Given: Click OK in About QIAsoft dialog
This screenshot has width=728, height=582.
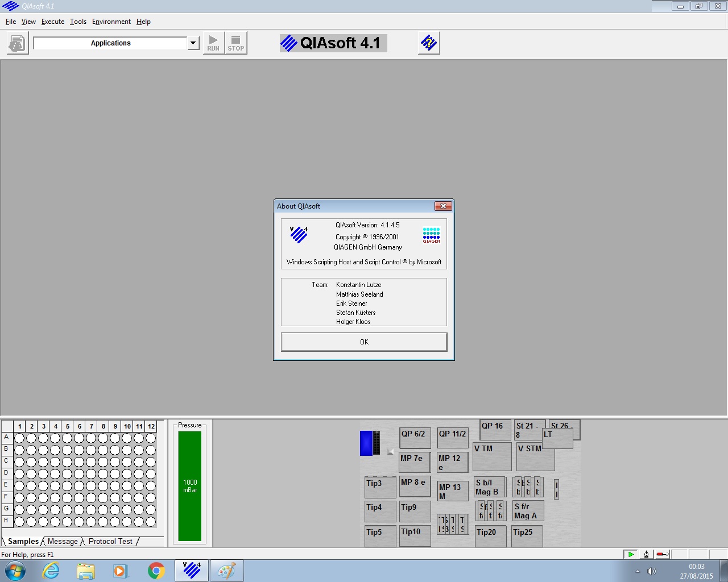Looking at the screenshot, I should point(364,342).
